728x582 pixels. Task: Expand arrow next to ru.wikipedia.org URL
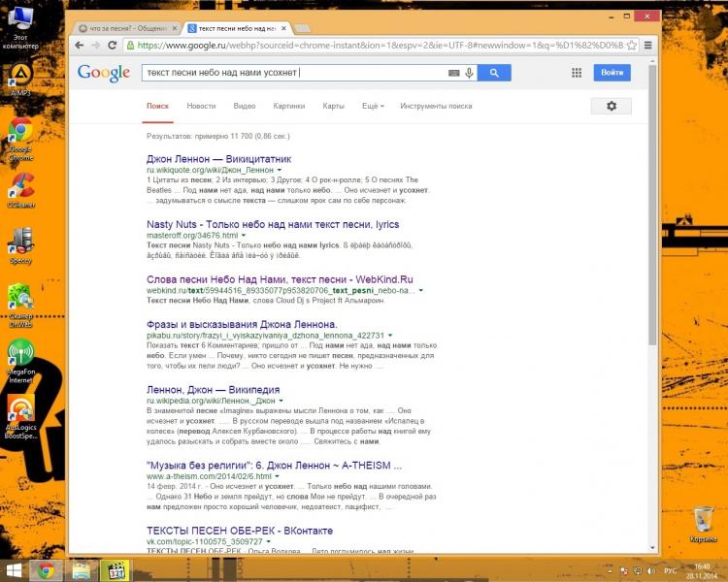pos(281,401)
